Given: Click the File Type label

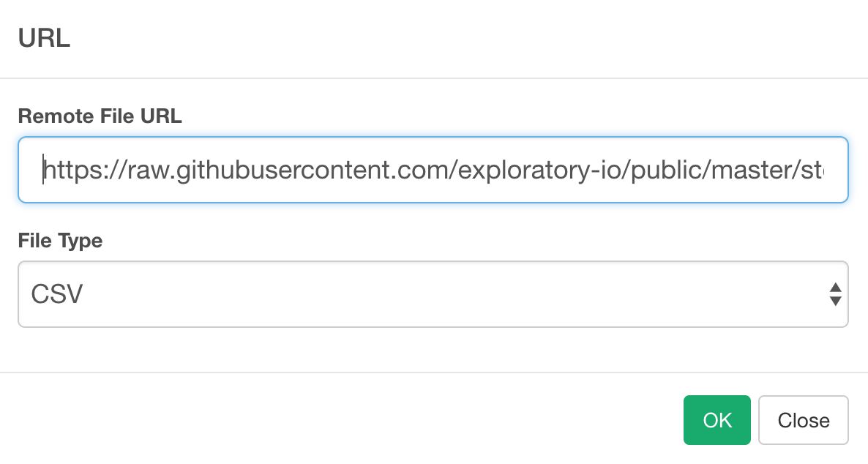Looking at the screenshot, I should pyautogui.click(x=60, y=241).
